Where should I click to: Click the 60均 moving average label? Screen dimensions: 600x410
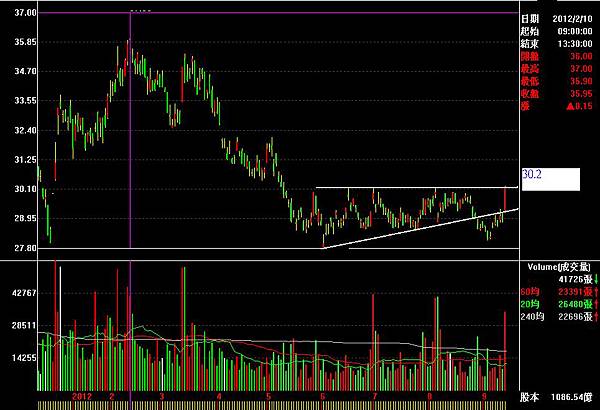click(x=530, y=292)
